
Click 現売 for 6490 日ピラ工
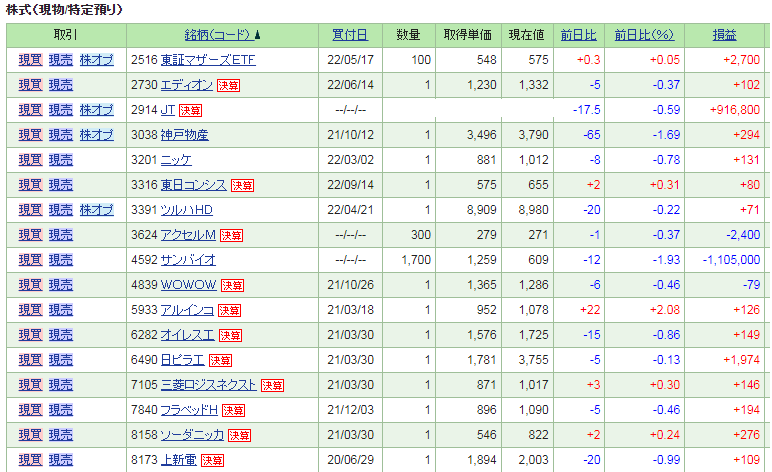pos(61,360)
